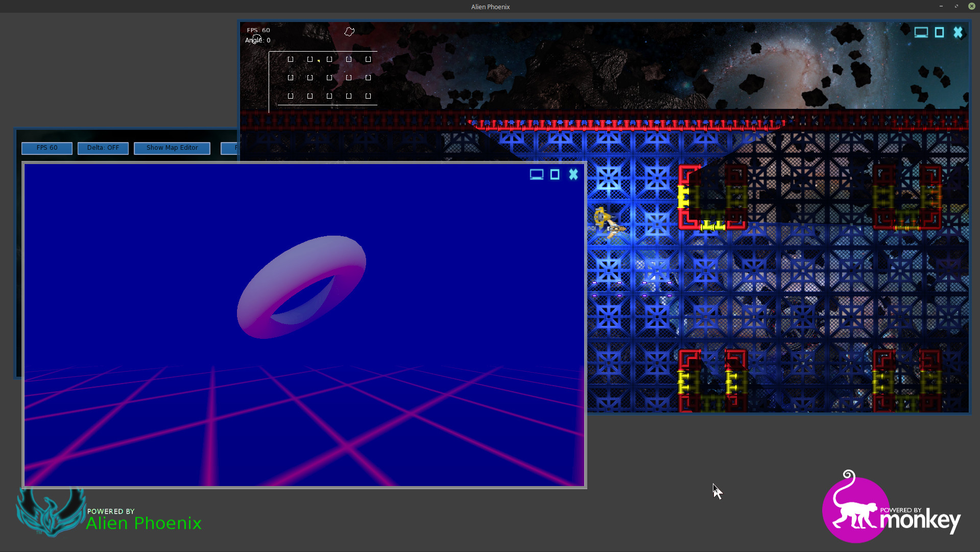Close the space game window with its X icon
This screenshot has height=552, width=980.
(x=958, y=33)
